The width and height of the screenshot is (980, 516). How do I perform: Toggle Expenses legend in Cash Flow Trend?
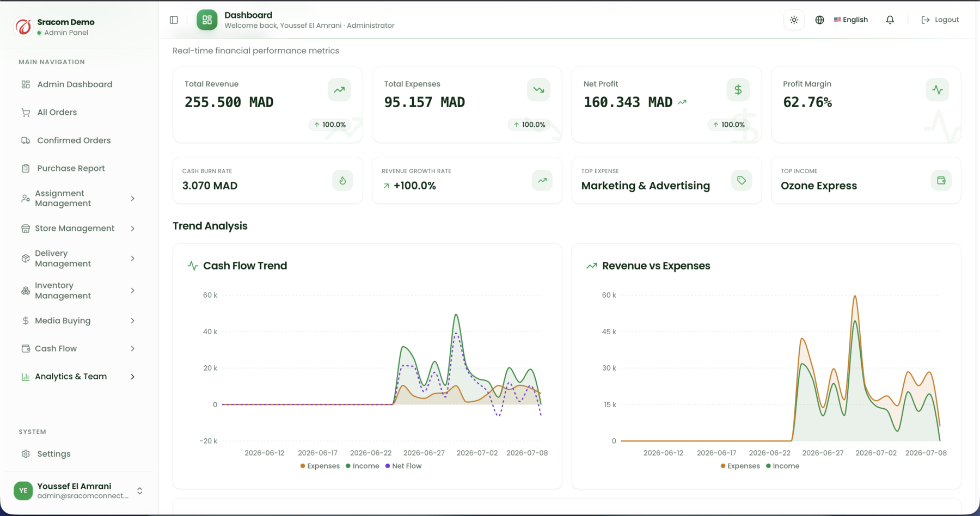point(320,466)
